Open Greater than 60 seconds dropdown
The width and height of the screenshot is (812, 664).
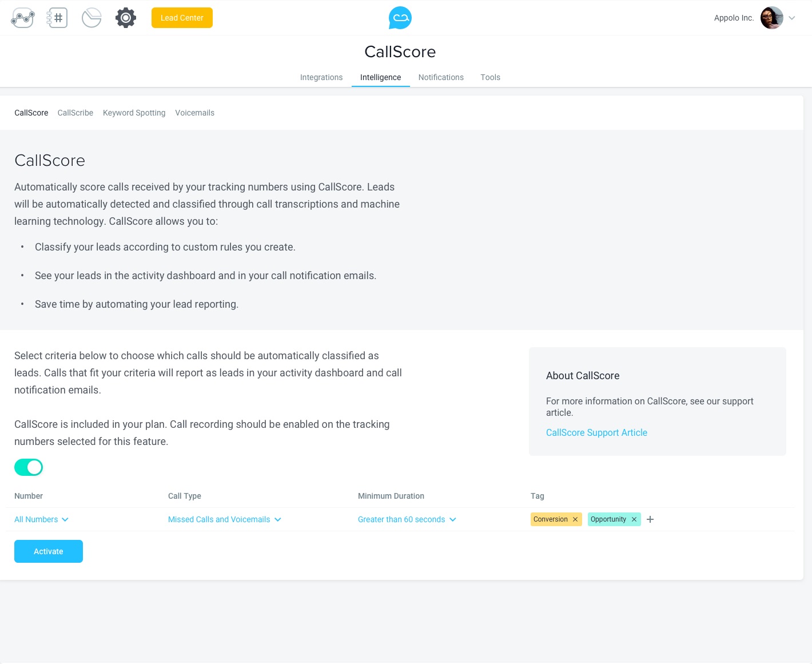click(407, 519)
